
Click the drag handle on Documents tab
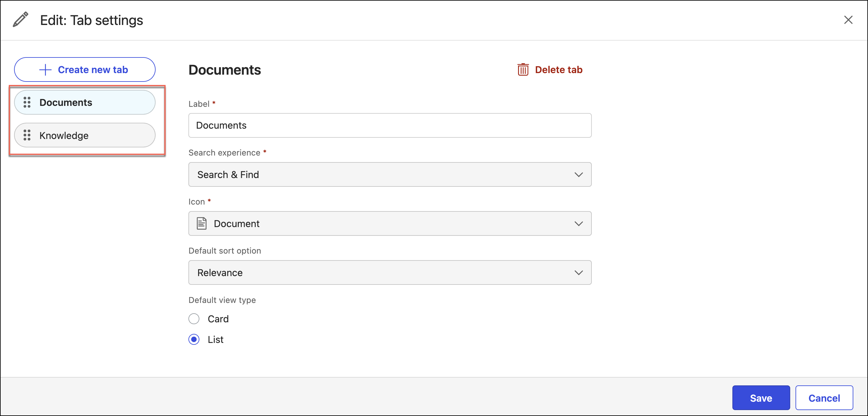point(27,102)
